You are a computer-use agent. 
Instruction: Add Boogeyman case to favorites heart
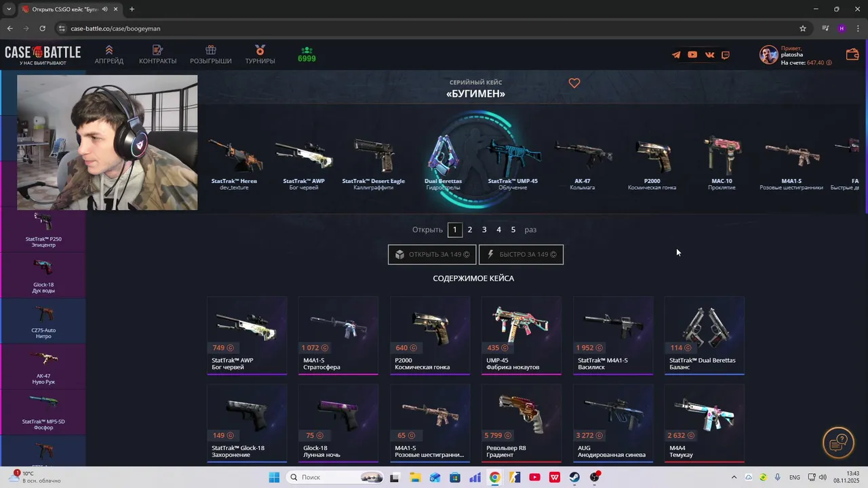coord(574,83)
